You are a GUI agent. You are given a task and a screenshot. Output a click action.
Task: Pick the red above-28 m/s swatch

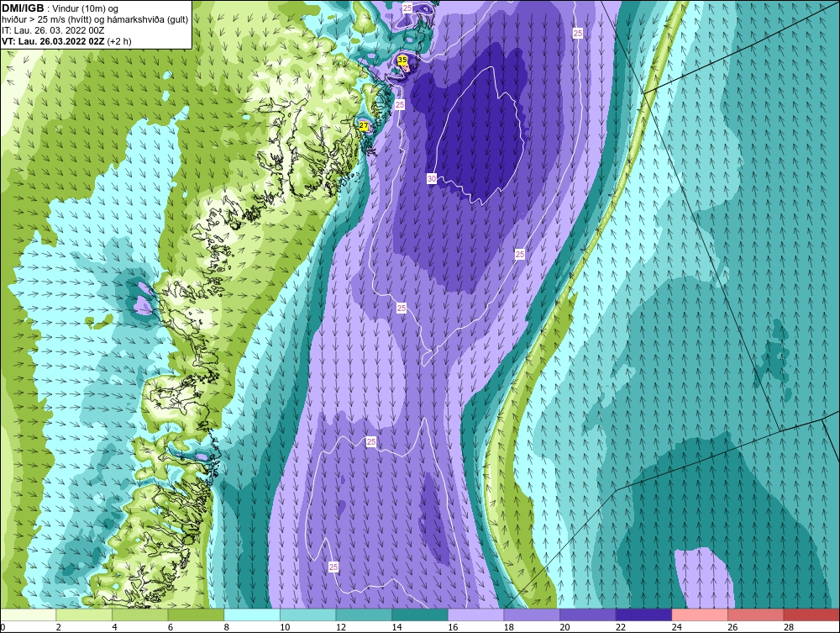point(811,615)
